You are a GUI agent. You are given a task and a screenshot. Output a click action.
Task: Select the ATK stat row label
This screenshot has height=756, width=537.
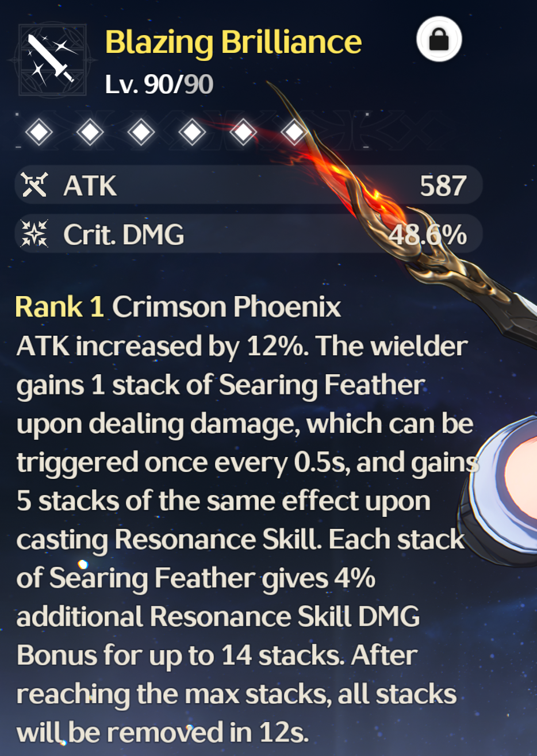(90, 186)
